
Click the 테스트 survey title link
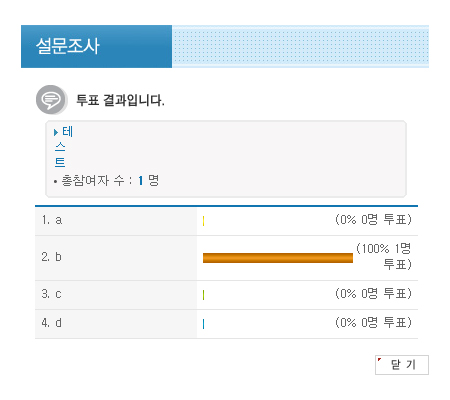[63, 147]
